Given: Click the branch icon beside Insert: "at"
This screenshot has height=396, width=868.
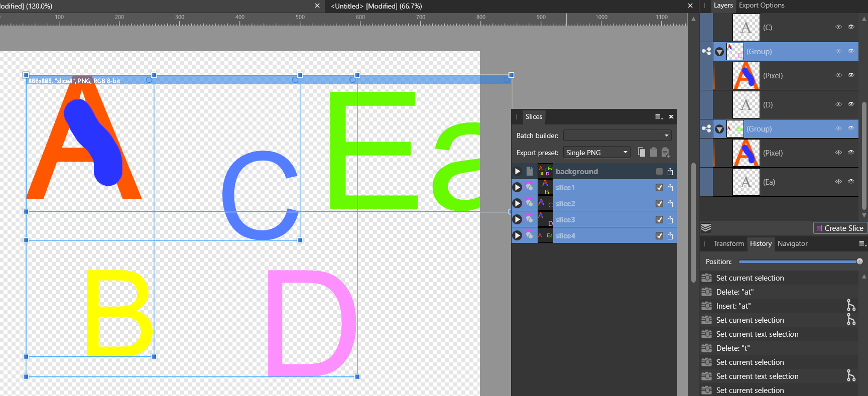Looking at the screenshot, I should pyautogui.click(x=850, y=305).
